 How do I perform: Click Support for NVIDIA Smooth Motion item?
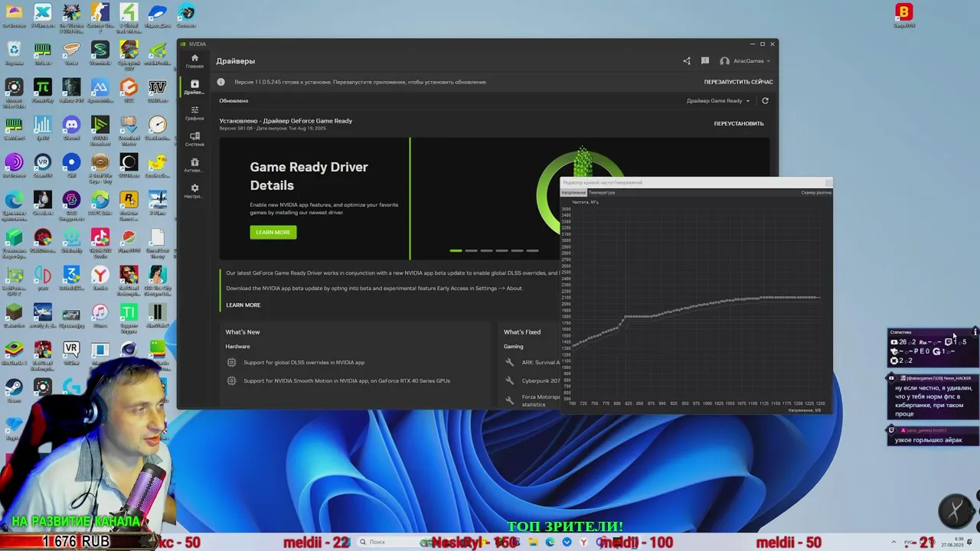347,381
